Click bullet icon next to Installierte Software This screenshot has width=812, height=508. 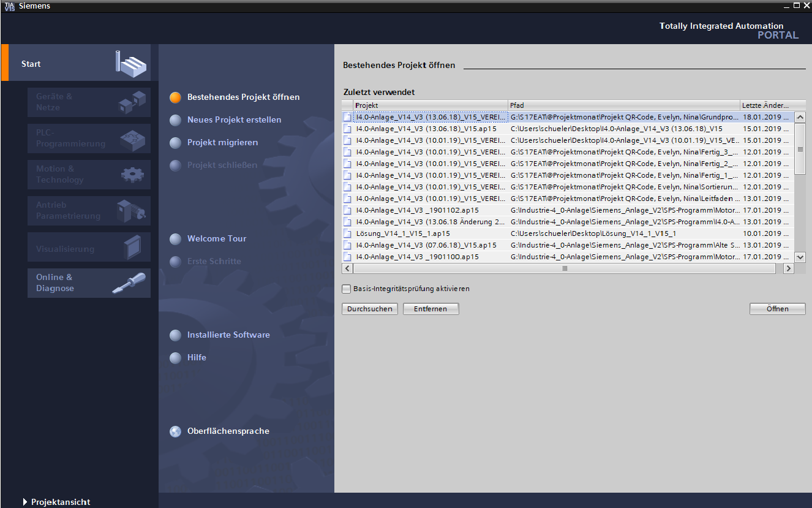click(x=176, y=335)
